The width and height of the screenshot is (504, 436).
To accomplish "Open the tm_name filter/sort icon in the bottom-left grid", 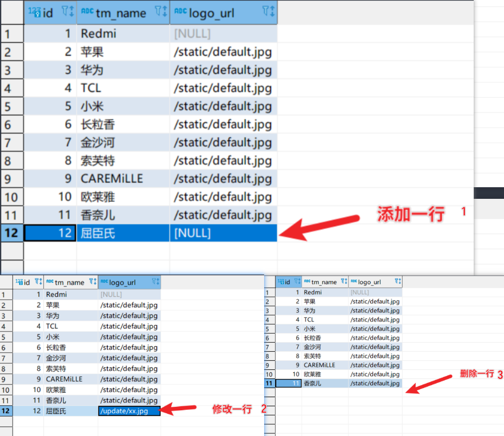I will [x=92, y=282].
